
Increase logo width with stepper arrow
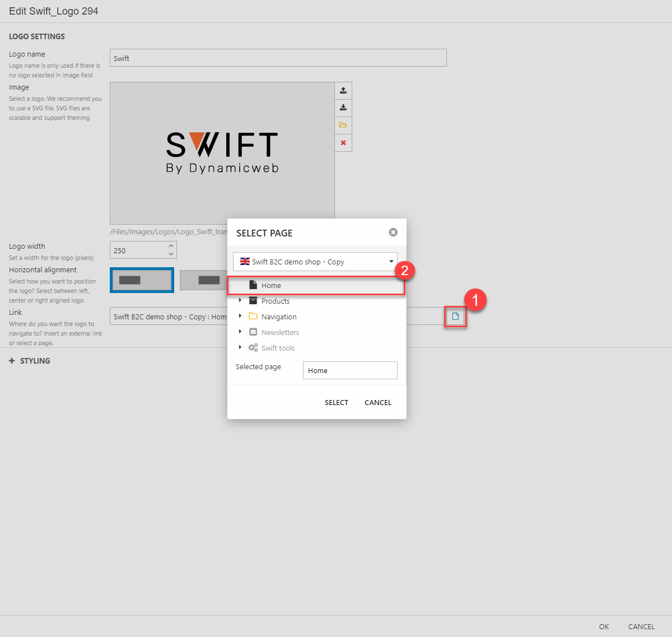pos(171,246)
